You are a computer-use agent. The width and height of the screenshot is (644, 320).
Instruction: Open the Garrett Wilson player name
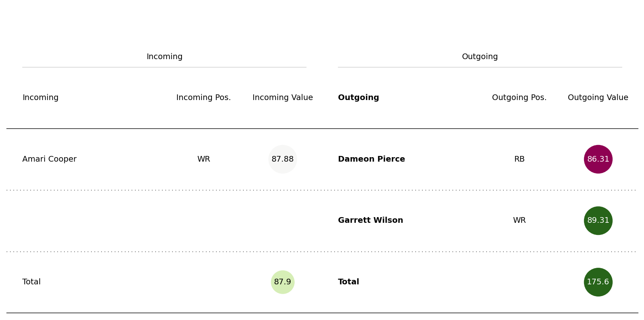click(x=370, y=220)
